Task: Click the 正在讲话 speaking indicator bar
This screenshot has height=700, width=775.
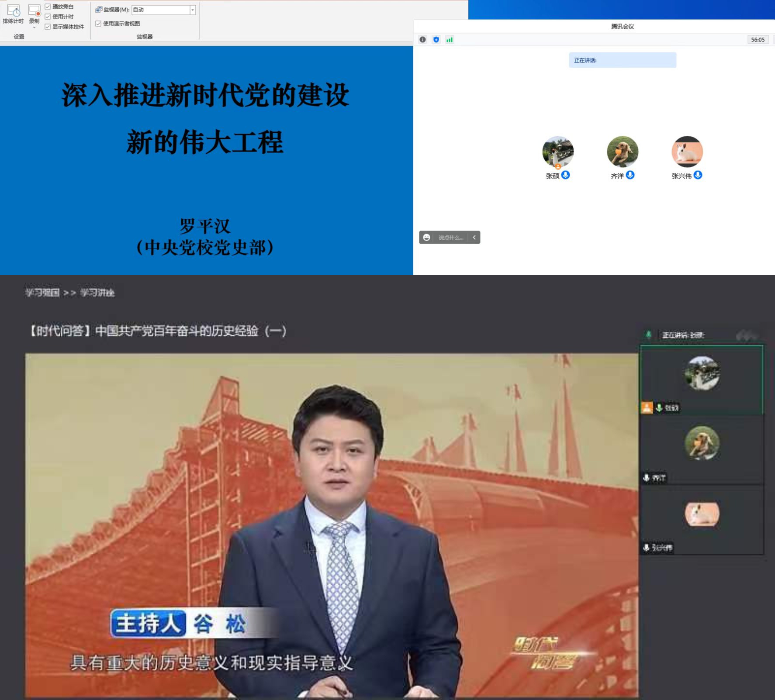Action: point(623,60)
